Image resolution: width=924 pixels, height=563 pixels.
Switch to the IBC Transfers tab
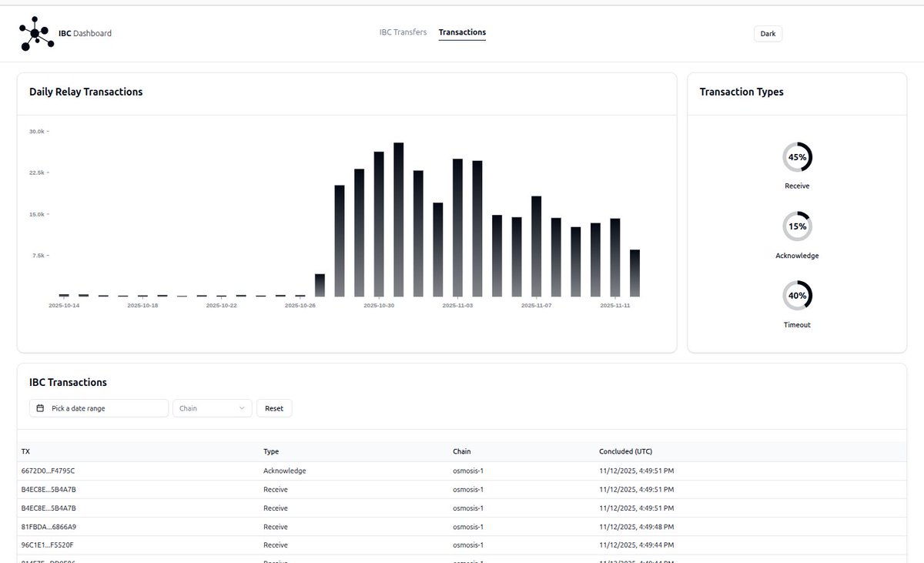[x=403, y=32]
